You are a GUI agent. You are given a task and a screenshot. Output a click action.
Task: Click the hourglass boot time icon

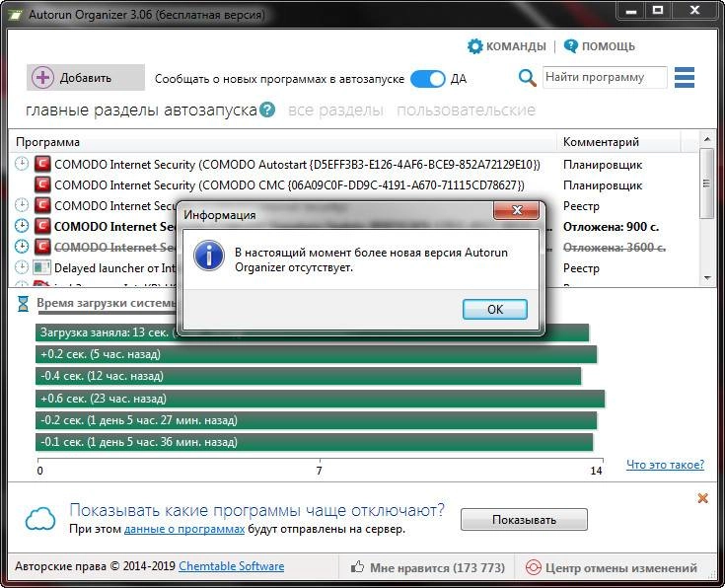tap(23, 304)
